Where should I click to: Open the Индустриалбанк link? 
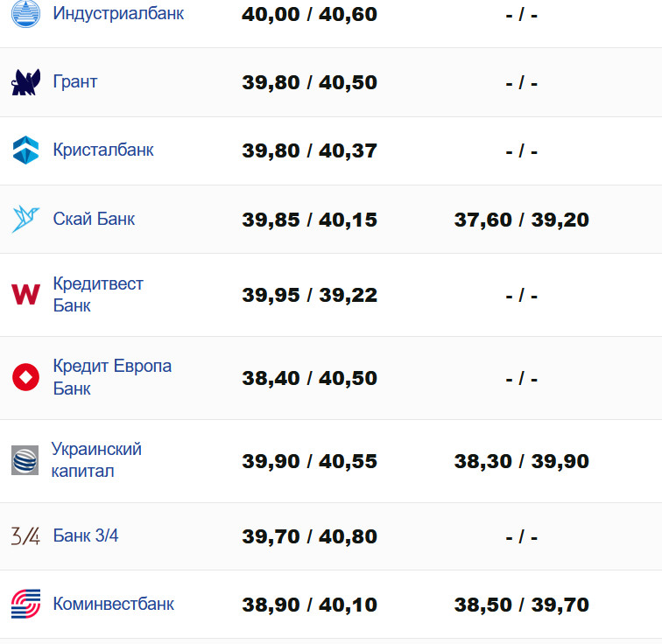pyautogui.click(x=118, y=14)
